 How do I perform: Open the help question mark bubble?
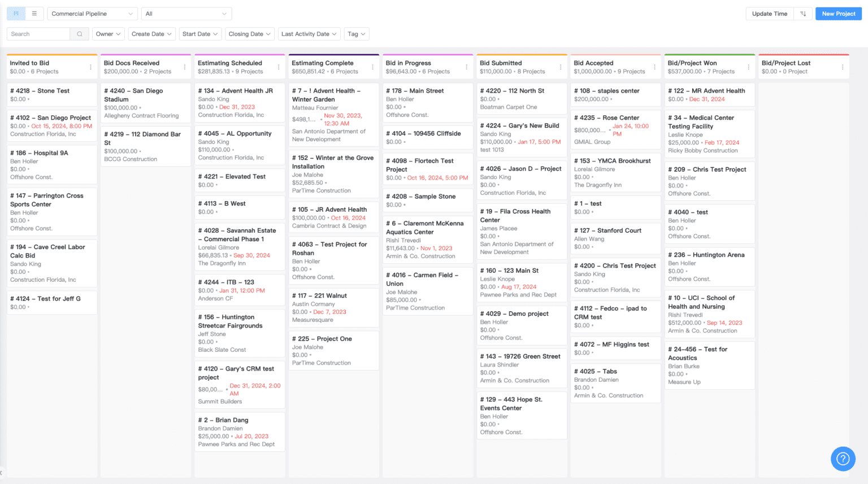tap(843, 459)
